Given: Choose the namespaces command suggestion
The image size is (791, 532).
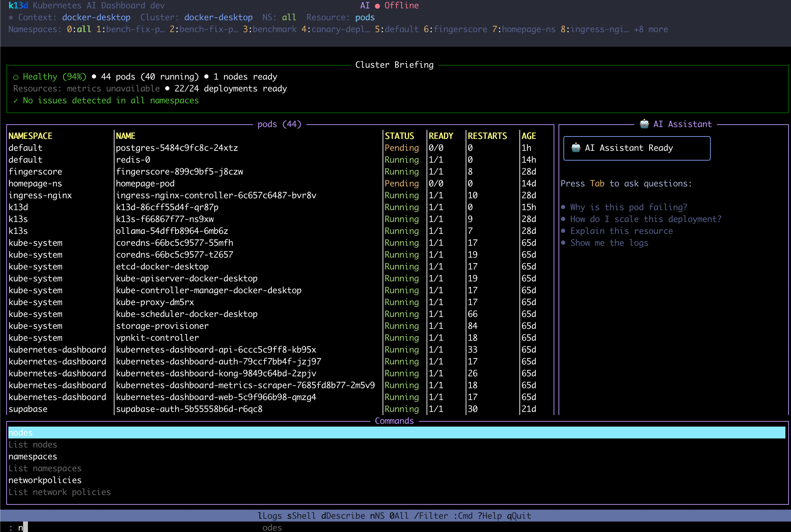Looking at the screenshot, I should pos(33,457).
